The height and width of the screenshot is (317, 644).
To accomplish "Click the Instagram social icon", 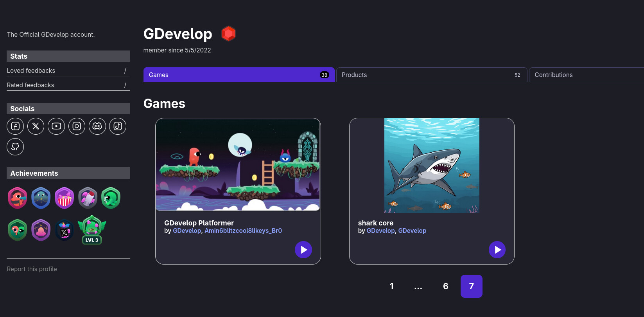I will (77, 126).
